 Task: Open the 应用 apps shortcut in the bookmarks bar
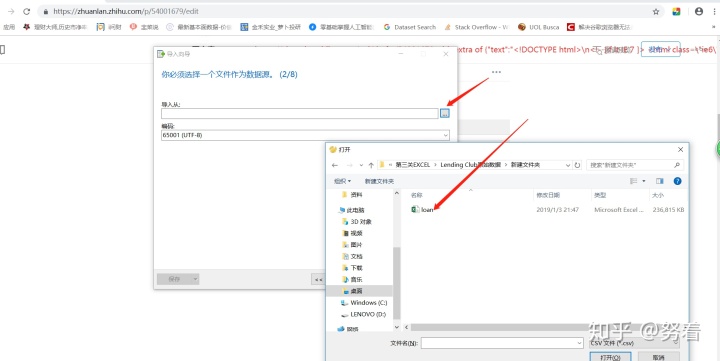[9, 27]
